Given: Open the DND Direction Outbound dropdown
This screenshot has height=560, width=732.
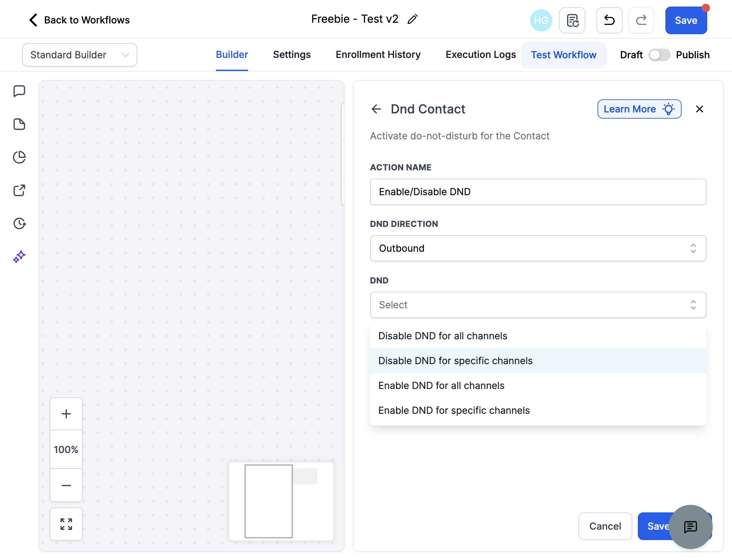Looking at the screenshot, I should pos(538,248).
